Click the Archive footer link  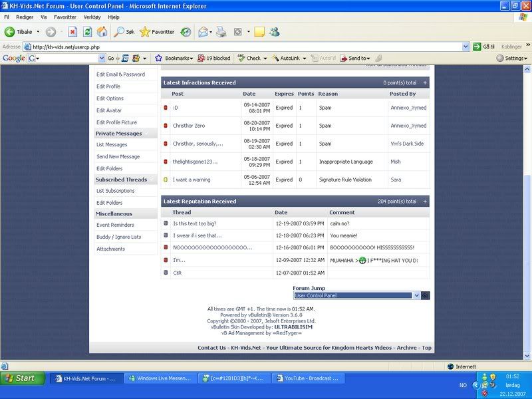(x=406, y=347)
